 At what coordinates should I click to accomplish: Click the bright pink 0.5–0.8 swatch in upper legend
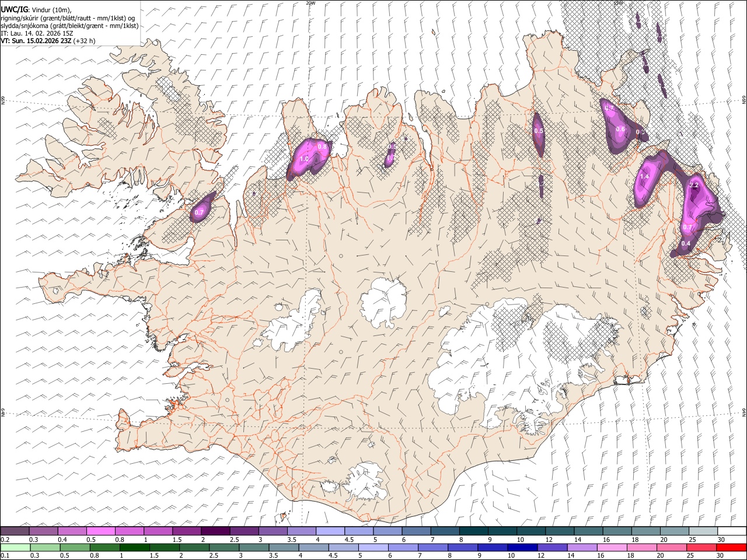coord(101,531)
